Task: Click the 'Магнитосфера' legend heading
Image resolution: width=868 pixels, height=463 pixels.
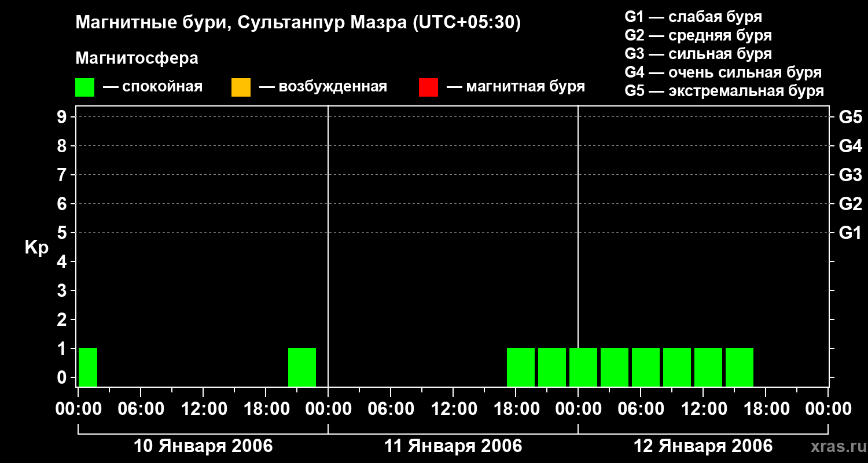Action: click(x=137, y=58)
